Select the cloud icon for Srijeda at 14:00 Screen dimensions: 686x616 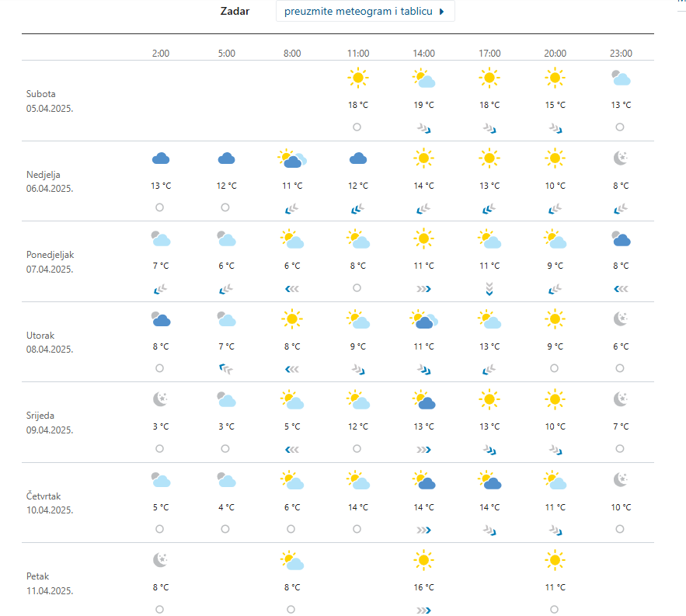(x=423, y=400)
